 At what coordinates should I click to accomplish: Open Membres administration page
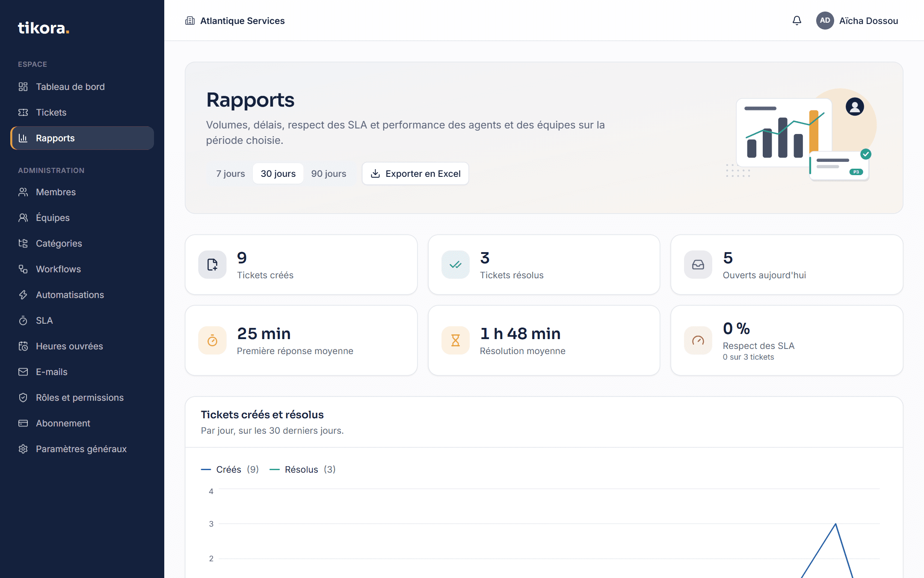tap(82, 192)
